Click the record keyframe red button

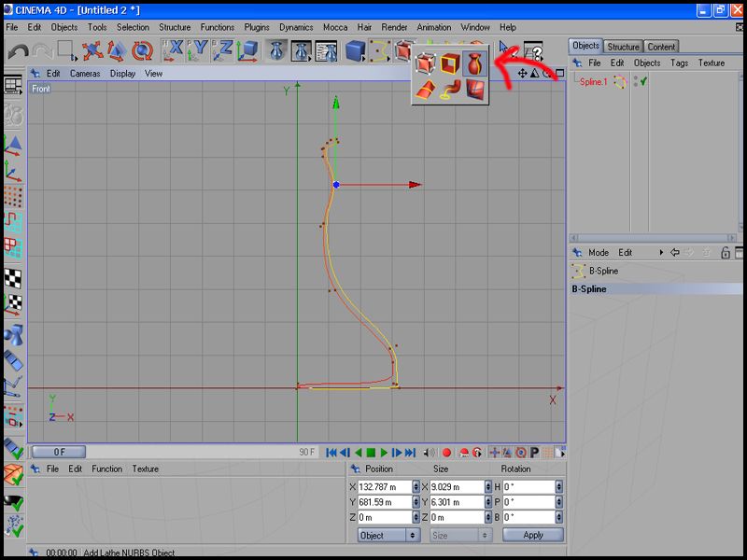tap(446, 453)
